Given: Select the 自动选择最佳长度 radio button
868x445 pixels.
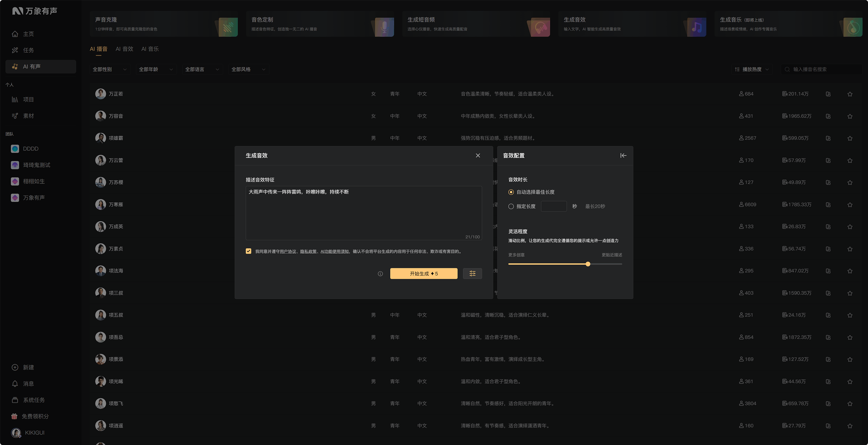Looking at the screenshot, I should click(511, 192).
